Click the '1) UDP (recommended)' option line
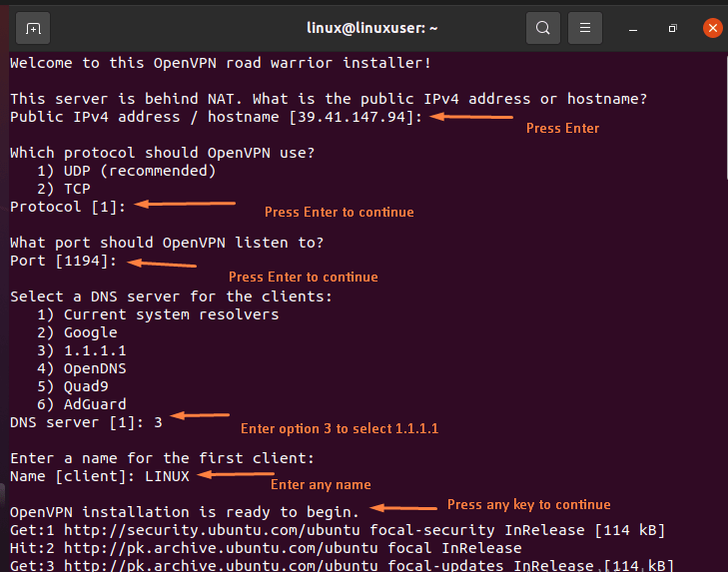The height and width of the screenshot is (572, 728). [127, 171]
